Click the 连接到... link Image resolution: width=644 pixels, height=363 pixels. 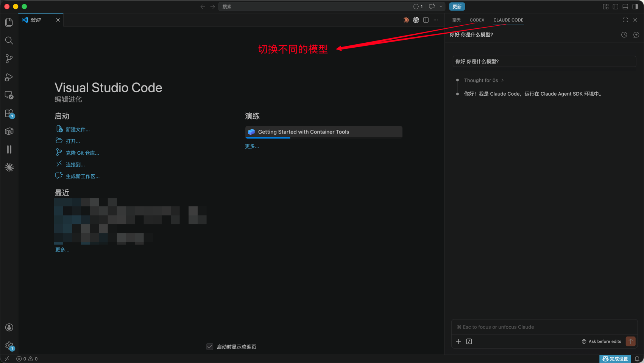tap(75, 164)
